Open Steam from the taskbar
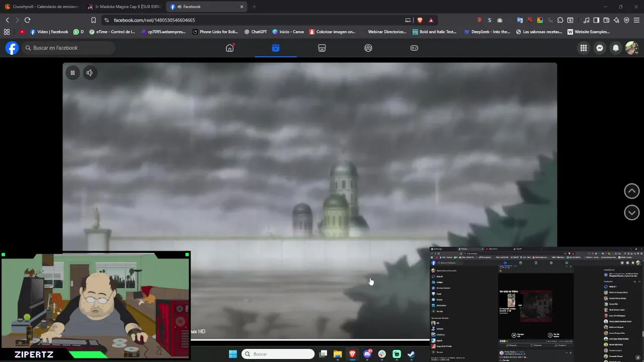Image resolution: width=644 pixels, height=362 pixels. [411, 354]
